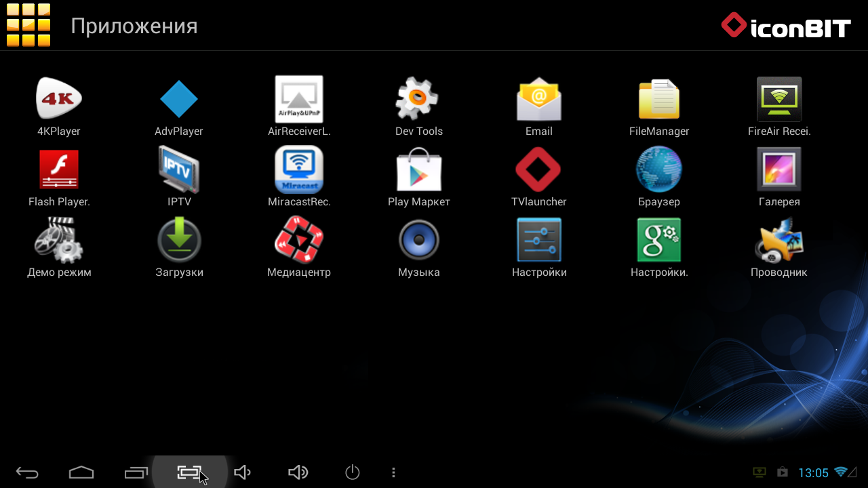Open Dev Tools gear app
Screen dimensions: 868x488
pos(418,99)
